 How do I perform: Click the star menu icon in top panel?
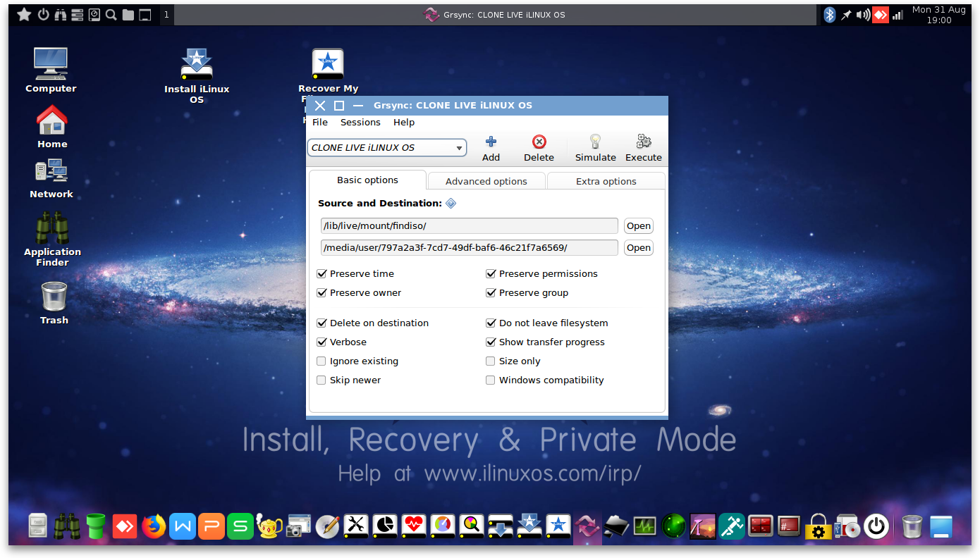tap(24, 15)
